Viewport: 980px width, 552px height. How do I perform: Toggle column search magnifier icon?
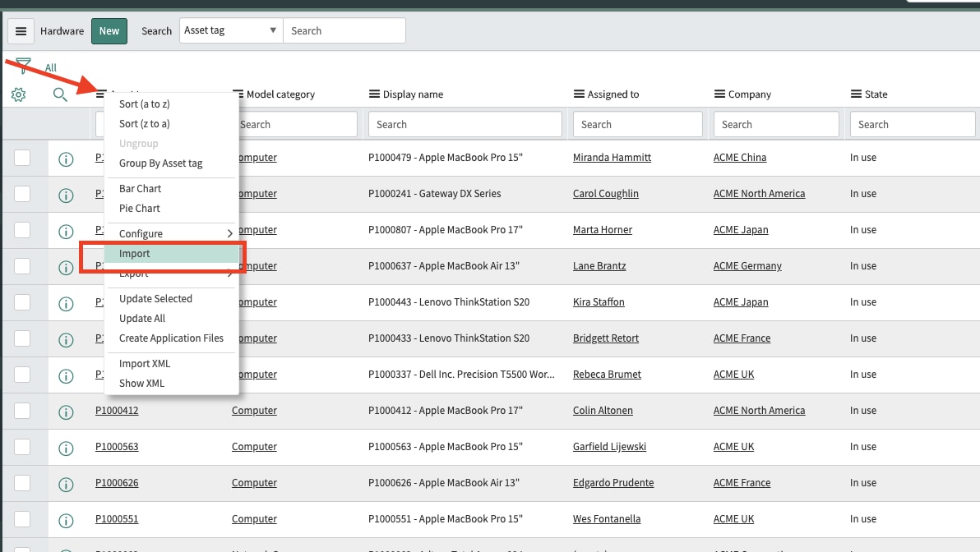(60, 95)
